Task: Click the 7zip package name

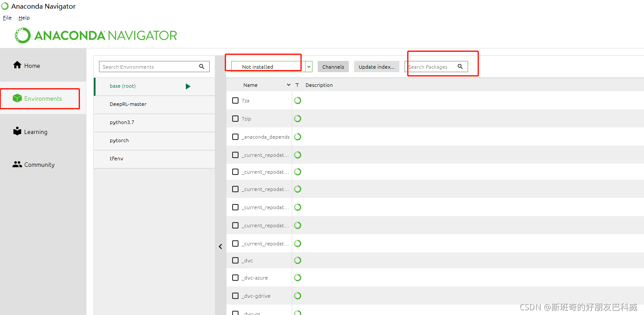Action: pos(246,119)
